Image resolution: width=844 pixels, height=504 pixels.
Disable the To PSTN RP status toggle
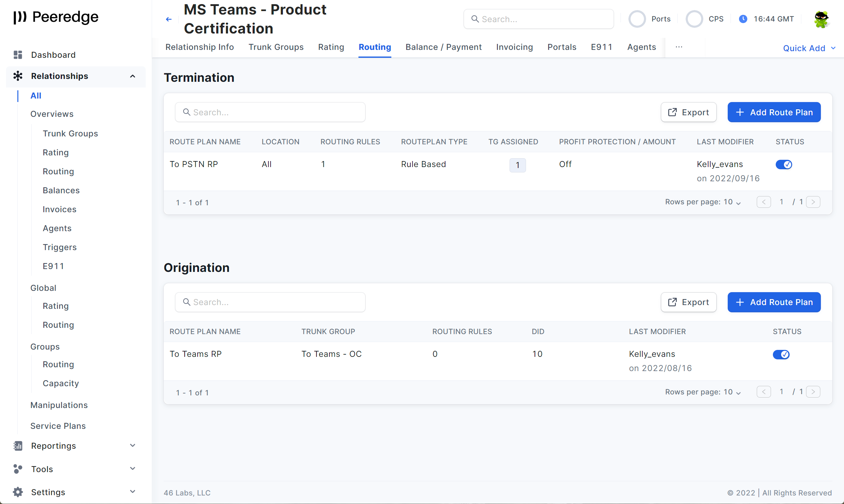point(784,165)
